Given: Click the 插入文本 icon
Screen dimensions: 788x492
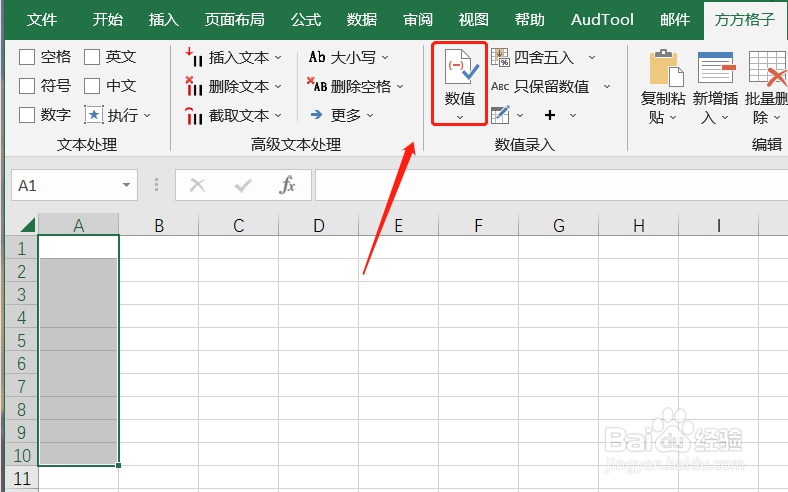Looking at the screenshot, I should [194, 57].
